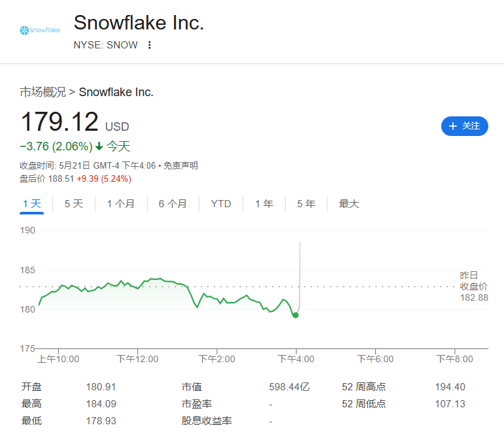This screenshot has width=504, height=438.
Task: Show the 最大 maximum time range
Action: point(349,204)
